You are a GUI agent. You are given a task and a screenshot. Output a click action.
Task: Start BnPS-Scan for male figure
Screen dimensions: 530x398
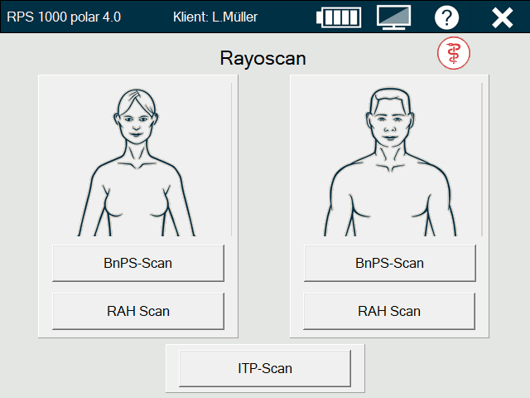389,263
